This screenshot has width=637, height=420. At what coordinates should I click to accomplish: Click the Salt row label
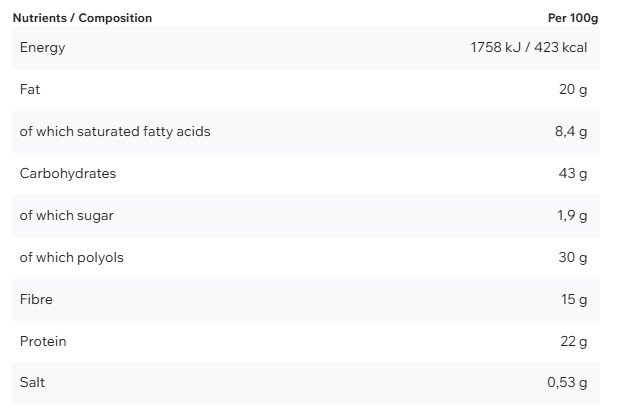[x=33, y=383]
